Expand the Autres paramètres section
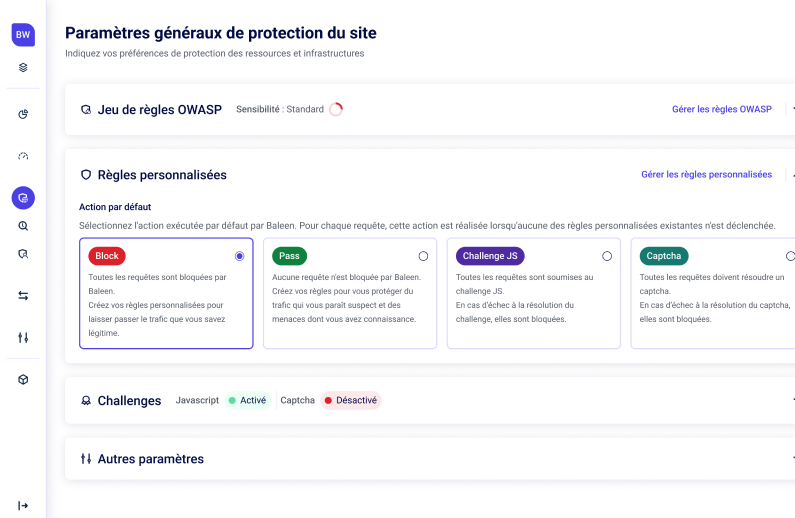The image size is (795, 518). tap(792, 459)
